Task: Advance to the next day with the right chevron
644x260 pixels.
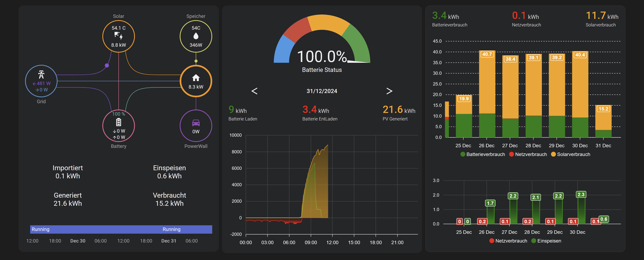Action: point(389,91)
